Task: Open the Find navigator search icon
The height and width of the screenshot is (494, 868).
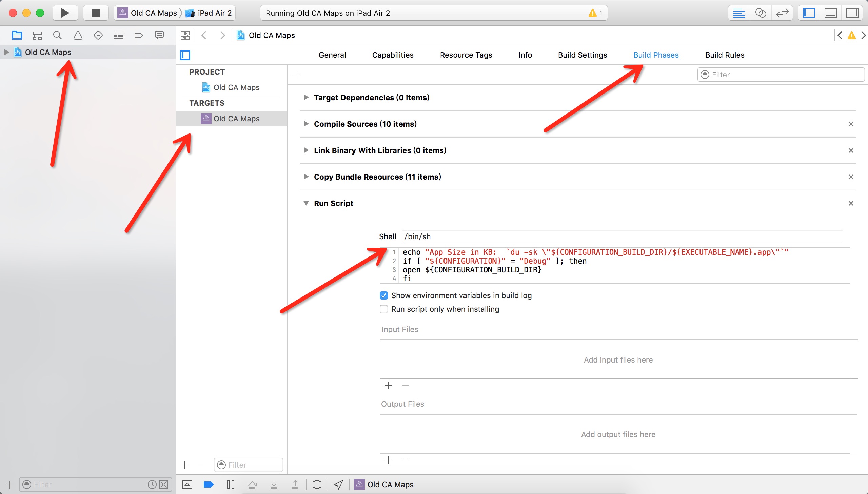Action: pyautogui.click(x=57, y=35)
